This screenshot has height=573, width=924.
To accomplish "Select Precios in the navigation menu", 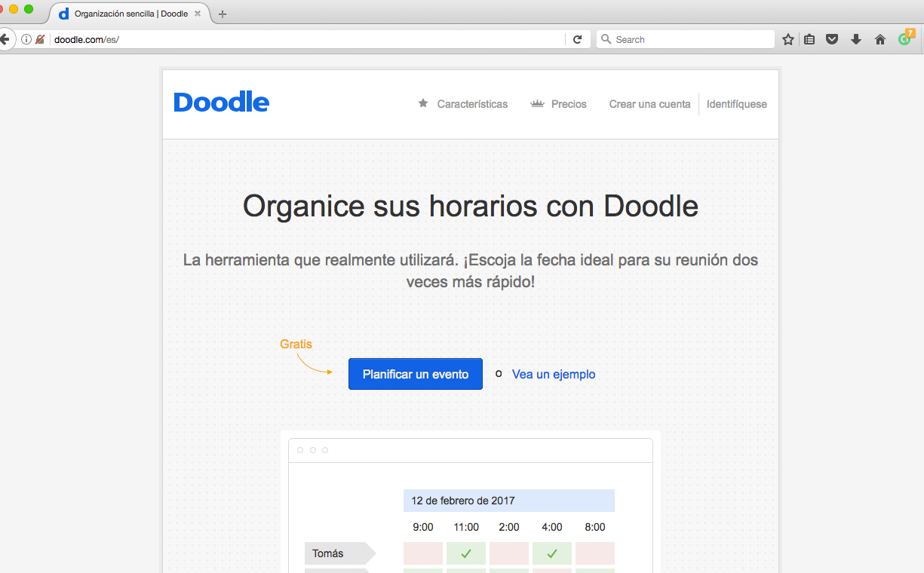I will 569,103.
